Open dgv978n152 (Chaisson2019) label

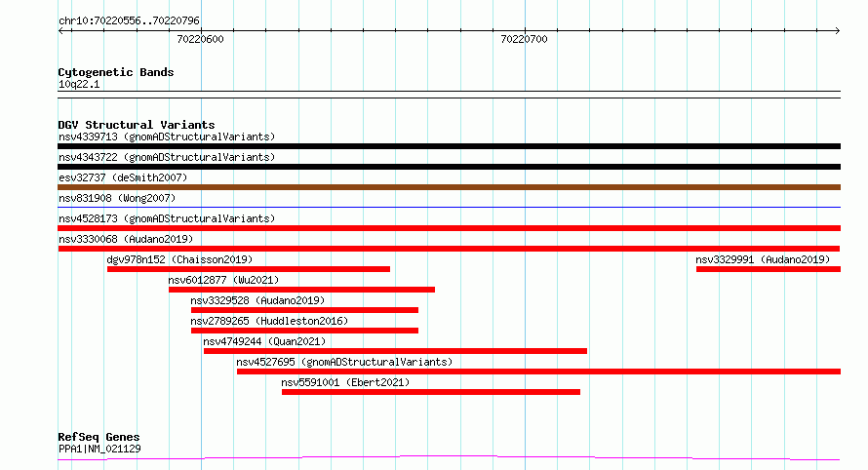pyautogui.click(x=179, y=259)
